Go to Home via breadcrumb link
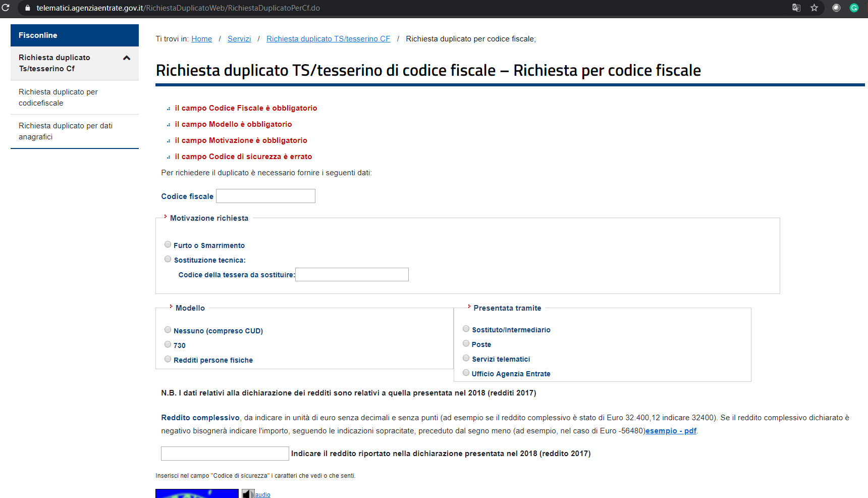 click(201, 39)
